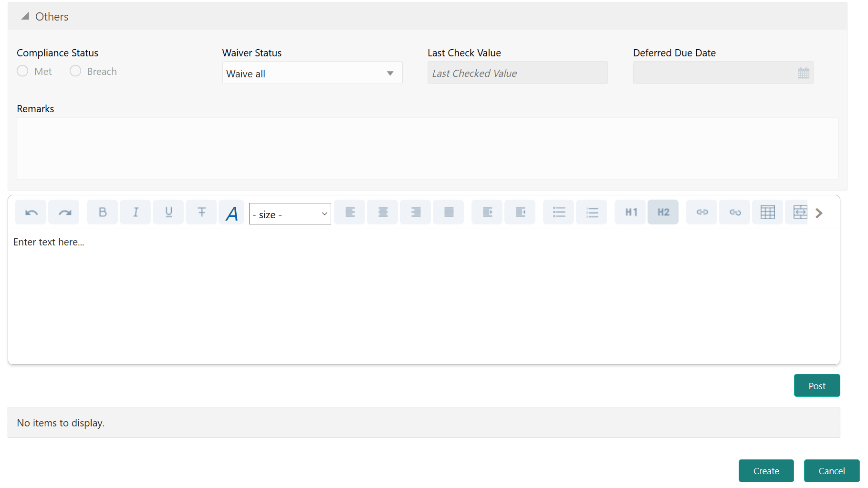Viewport: 868px width, 488px height.
Task: Open the font color tool
Action: coord(231,212)
